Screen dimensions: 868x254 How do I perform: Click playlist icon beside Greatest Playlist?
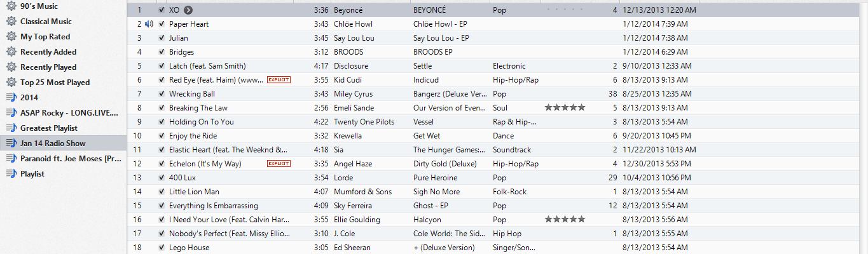11,128
